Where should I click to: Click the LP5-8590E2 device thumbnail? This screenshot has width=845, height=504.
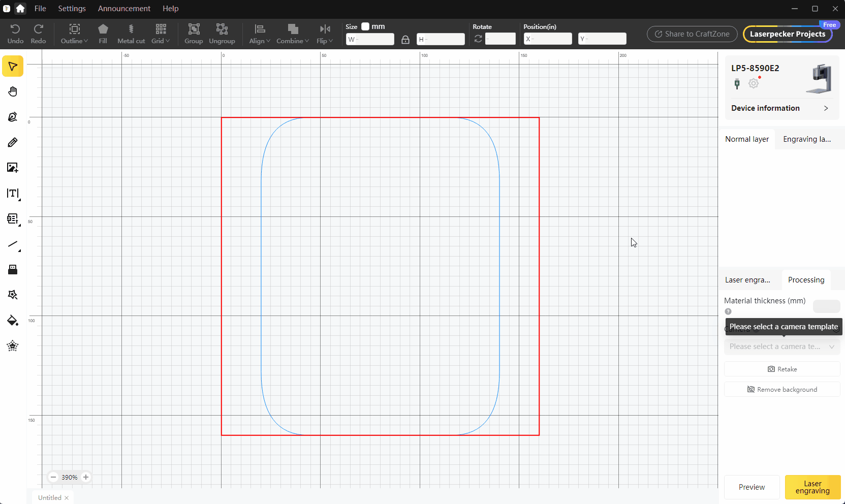tap(819, 79)
